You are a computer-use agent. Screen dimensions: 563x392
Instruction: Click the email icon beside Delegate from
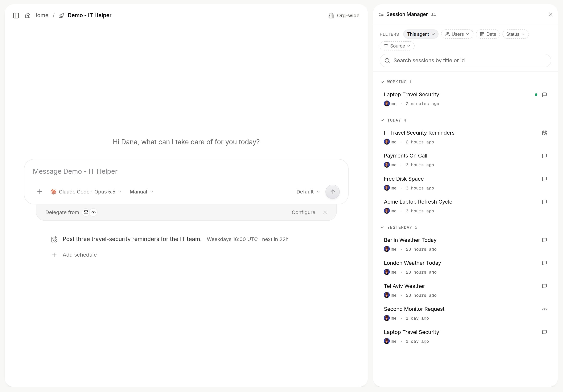pyautogui.click(x=86, y=212)
